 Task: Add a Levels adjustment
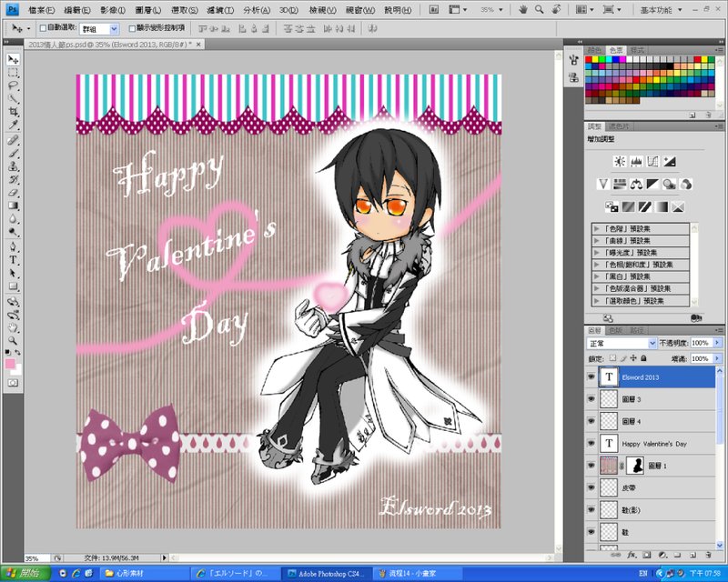click(x=636, y=162)
